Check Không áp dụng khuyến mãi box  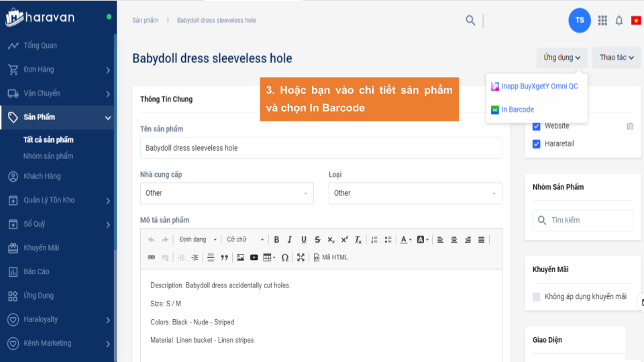(x=536, y=296)
